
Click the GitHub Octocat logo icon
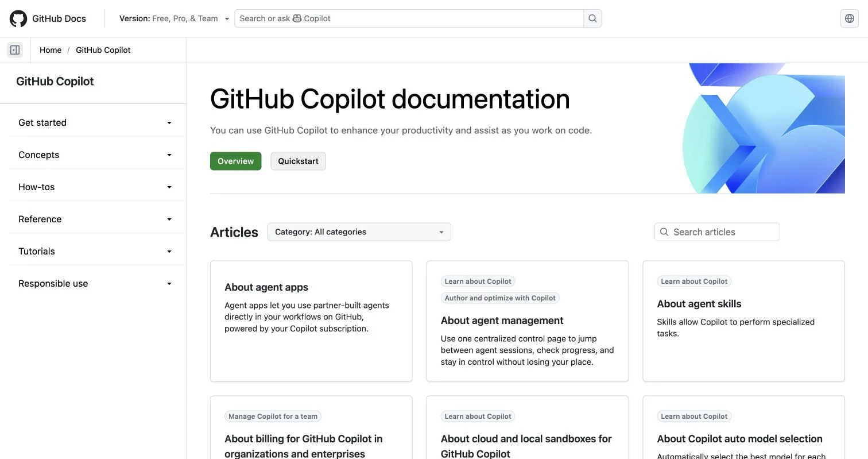click(18, 18)
